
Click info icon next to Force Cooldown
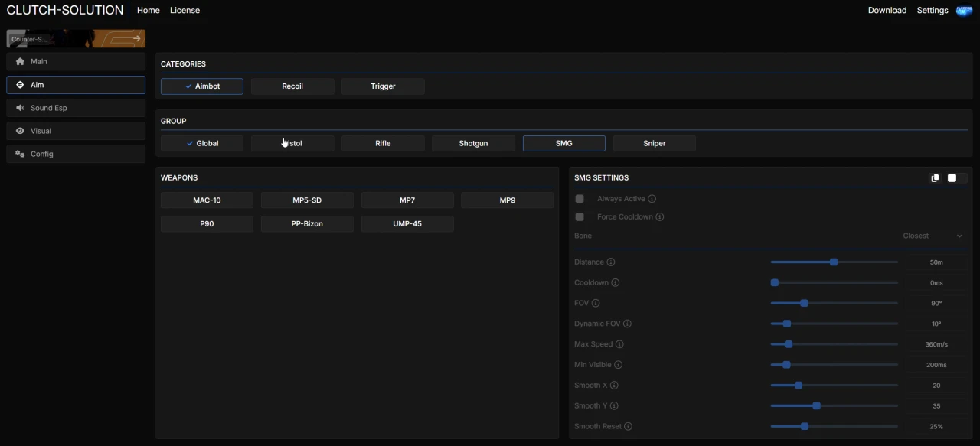660,217
